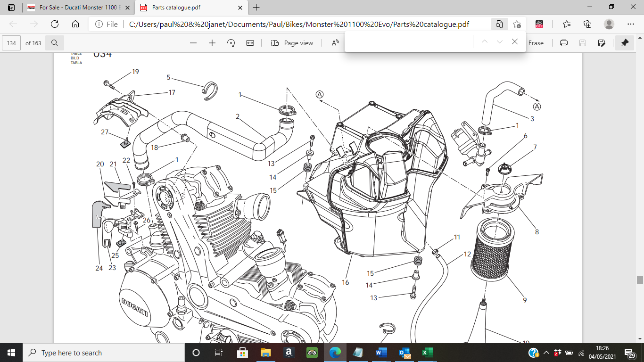Fit the PDF to width
Screen dimensions: 644x362
click(x=250, y=43)
